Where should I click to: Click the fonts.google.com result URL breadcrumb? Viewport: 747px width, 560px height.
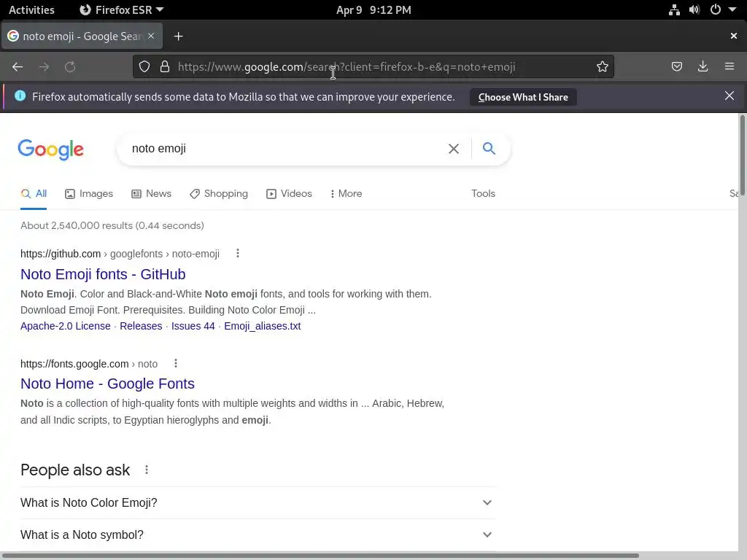(89, 364)
